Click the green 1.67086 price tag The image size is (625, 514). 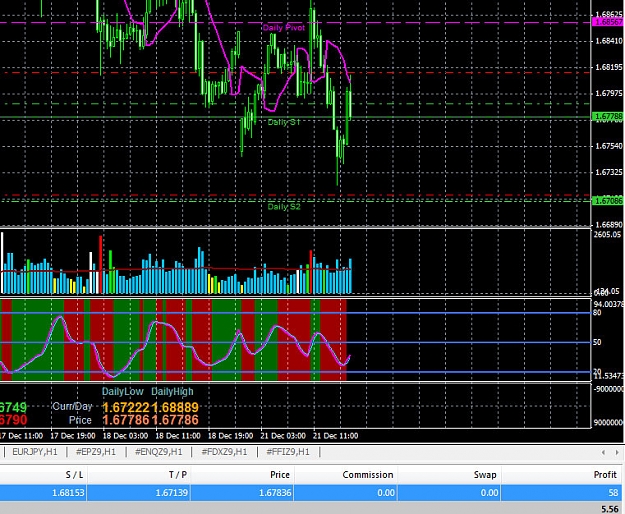[x=607, y=200]
